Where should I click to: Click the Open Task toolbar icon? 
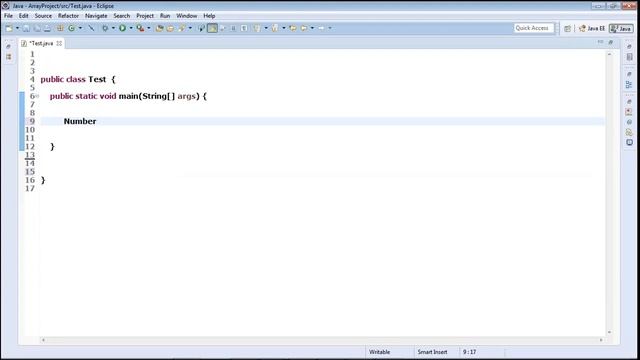(x=170, y=28)
